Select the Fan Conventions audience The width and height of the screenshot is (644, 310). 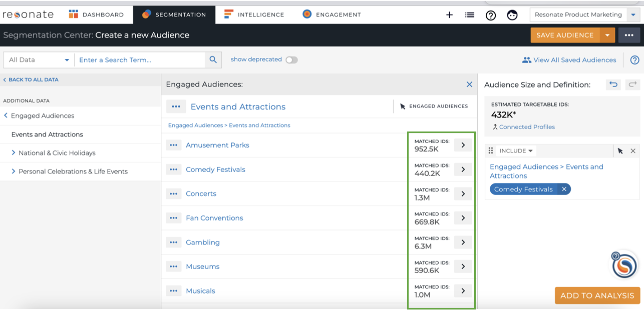[x=214, y=218]
